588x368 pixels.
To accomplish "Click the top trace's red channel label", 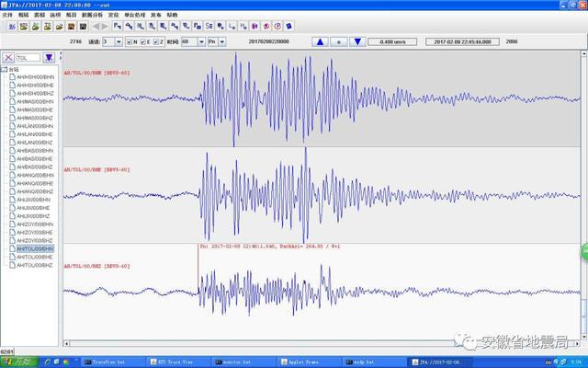I will tap(96, 73).
